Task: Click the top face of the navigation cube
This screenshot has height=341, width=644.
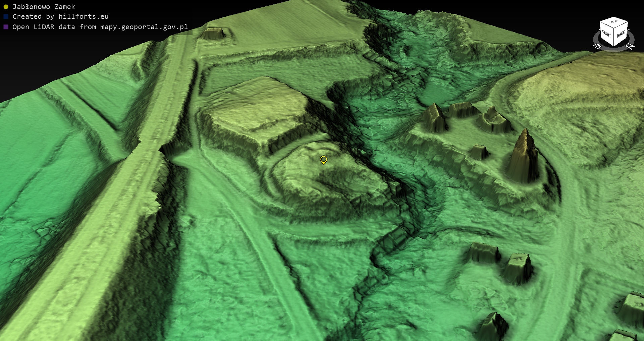Action: [x=614, y=22]
